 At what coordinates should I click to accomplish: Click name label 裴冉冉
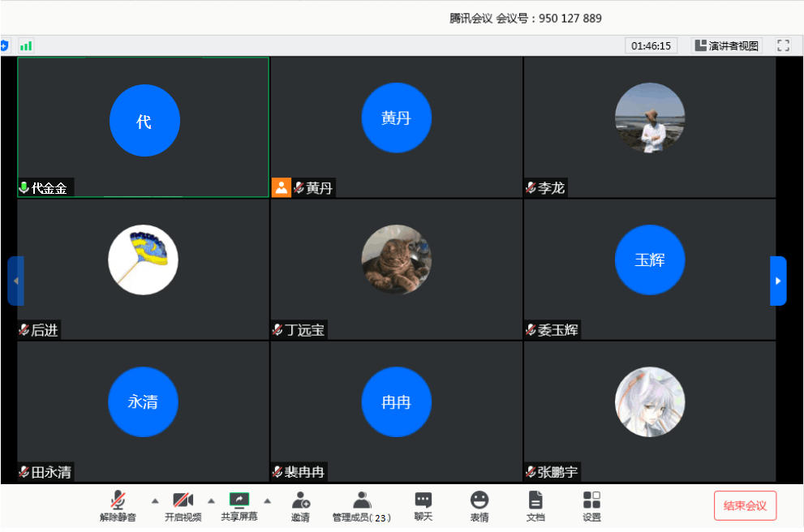(x=304, y=471)
